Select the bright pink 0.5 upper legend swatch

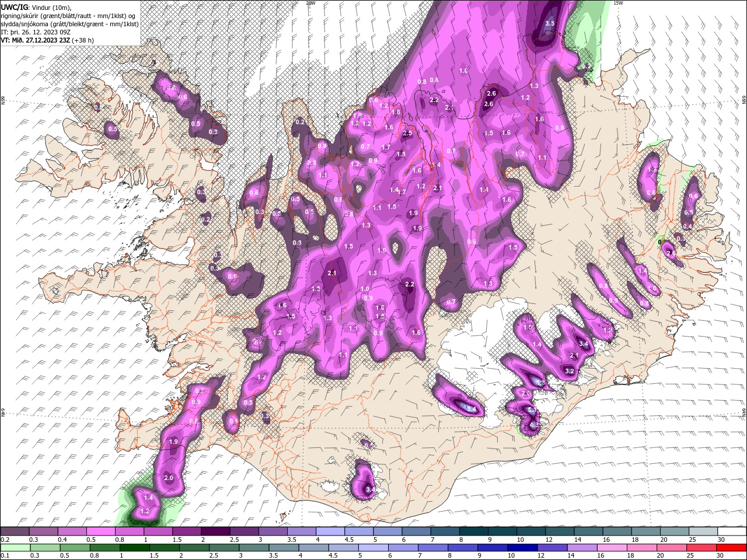[100, 531]
